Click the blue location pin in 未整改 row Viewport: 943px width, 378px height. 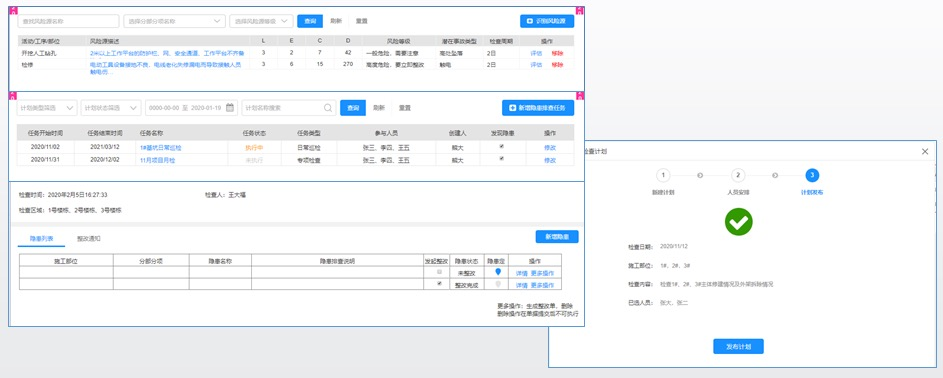497,272
